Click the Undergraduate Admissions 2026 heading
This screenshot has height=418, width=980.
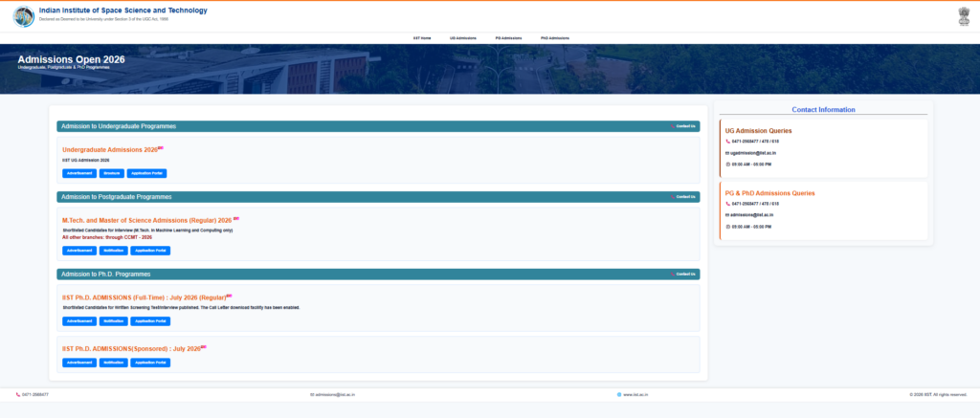pos(110,150)
